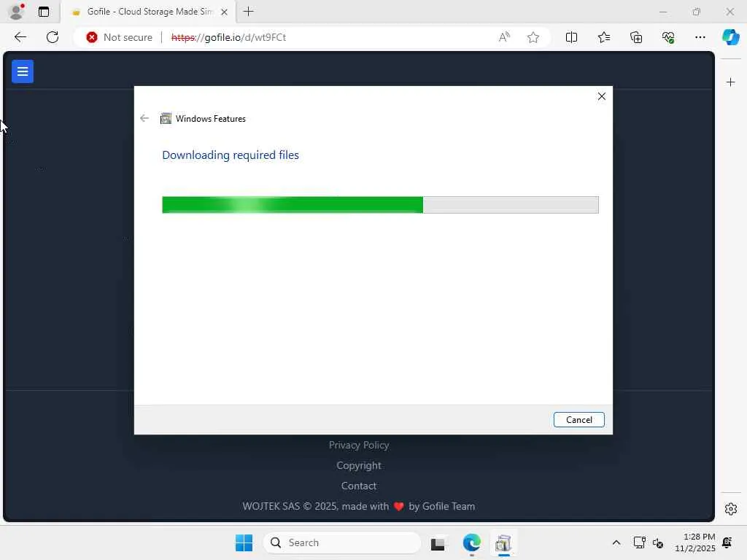
Task: Open the notification bell icon
Action: (727, 542)
